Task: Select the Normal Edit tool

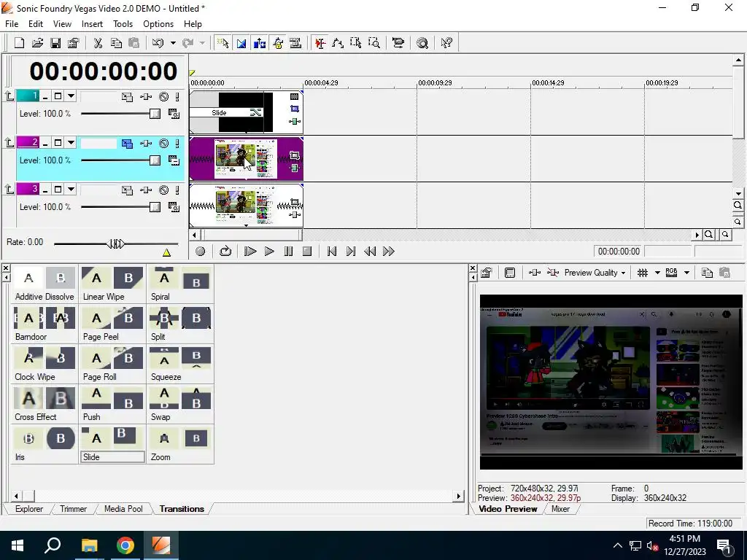Action: (x=320, y=43)
